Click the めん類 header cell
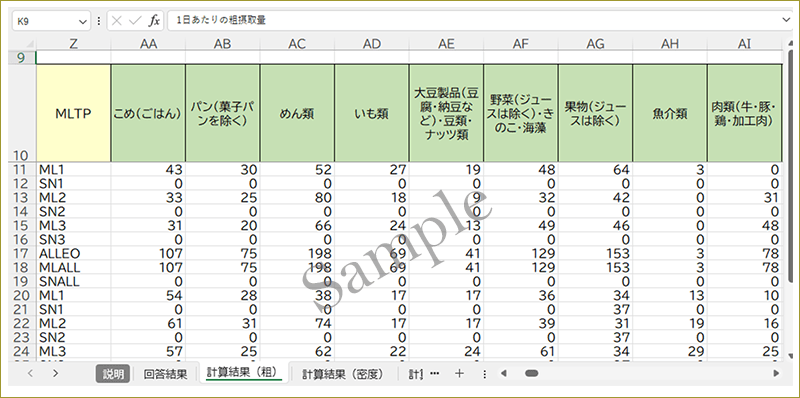800x398 pixels. coord(297,113)
